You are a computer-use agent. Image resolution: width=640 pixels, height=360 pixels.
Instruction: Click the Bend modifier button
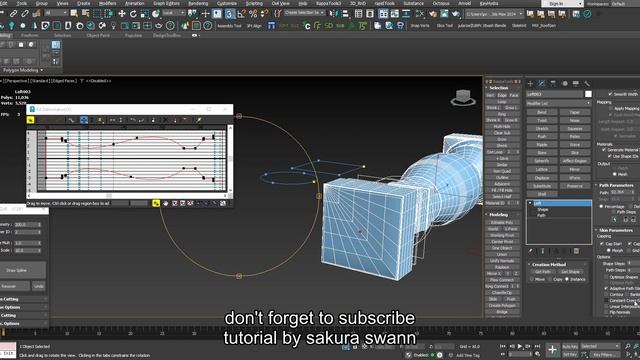pos(542,112)
